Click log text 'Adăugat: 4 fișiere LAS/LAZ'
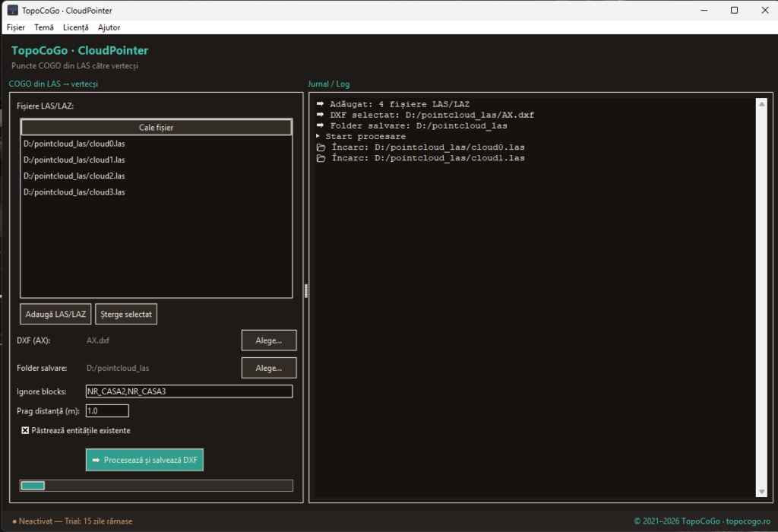Screen dimensions: 778x532 400,104
